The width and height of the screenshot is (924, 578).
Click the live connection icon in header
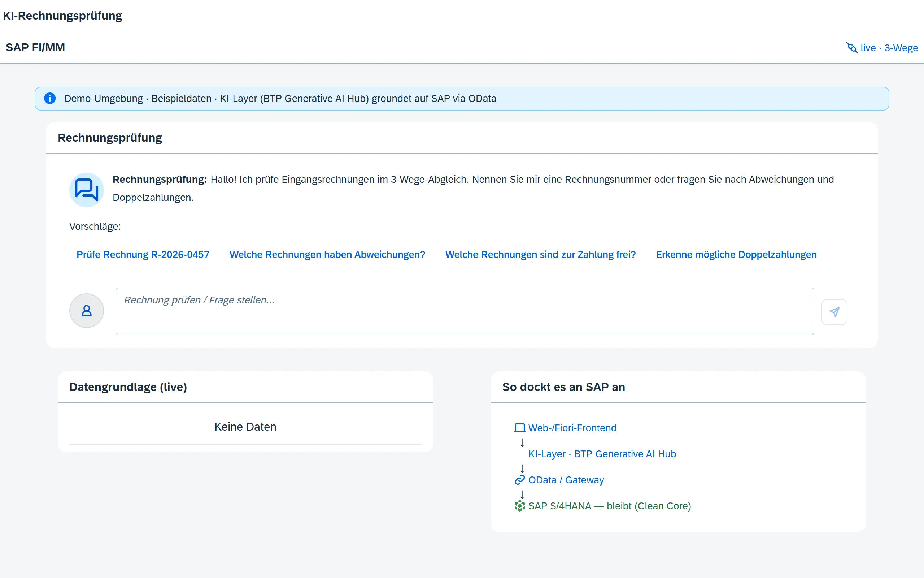[852, 48]
